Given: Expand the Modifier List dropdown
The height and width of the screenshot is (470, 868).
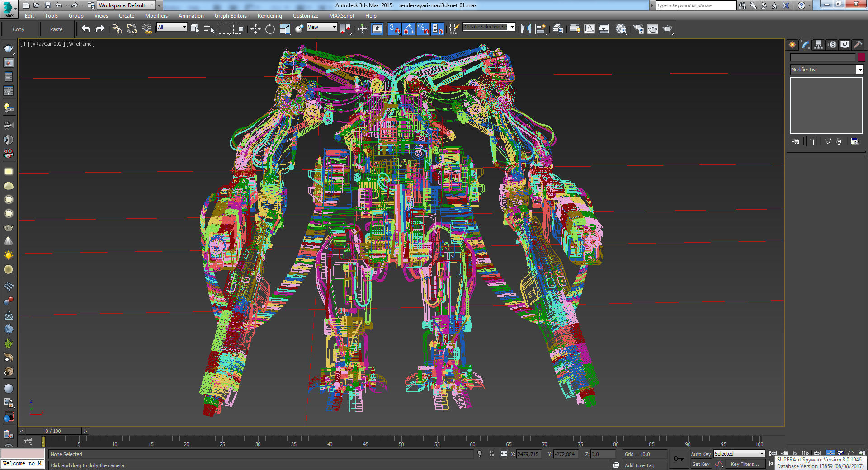Looking at the screenshot, I should tap(826, 70).
